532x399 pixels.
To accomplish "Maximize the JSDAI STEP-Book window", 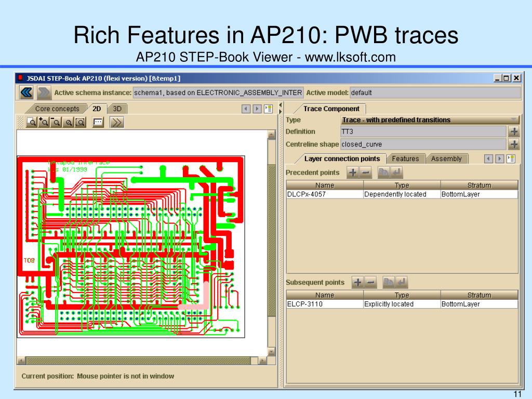I will [507, 78].
